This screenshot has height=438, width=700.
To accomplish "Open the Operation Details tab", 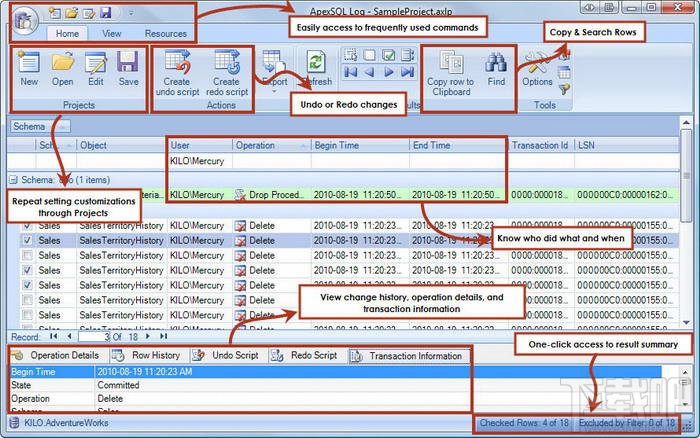I will [x=57, y=355].
